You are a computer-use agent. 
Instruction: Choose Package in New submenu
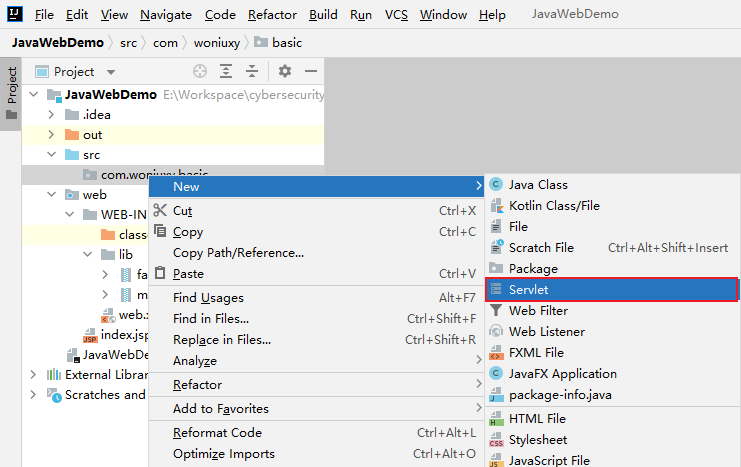[x=612, y=268]
